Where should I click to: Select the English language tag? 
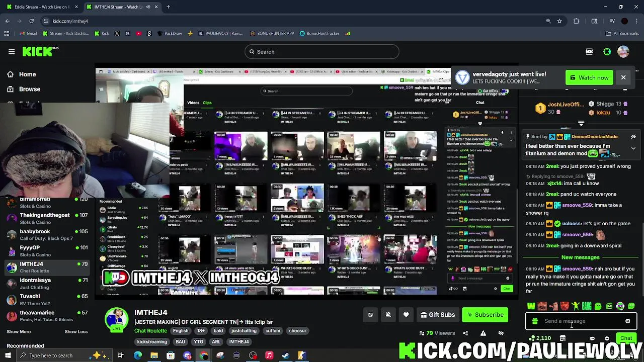pos(181,331)
